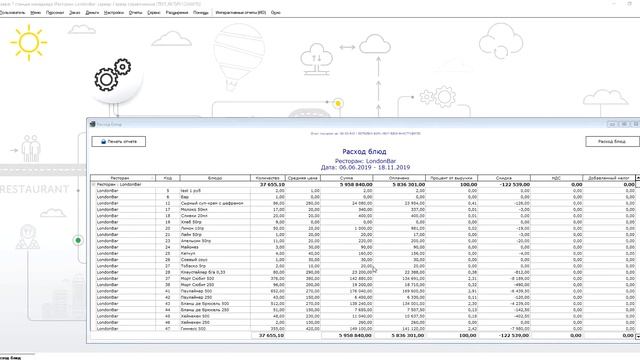Screen dimensions: 640x360
Task: Click the Блюдо column header
Action: 215,178
